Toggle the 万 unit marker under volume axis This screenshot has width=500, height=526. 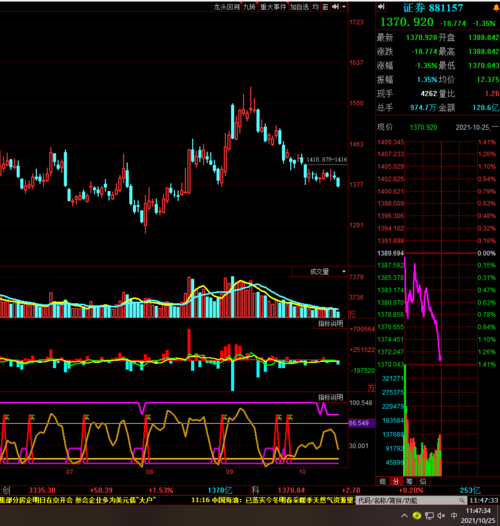point(352,314)
